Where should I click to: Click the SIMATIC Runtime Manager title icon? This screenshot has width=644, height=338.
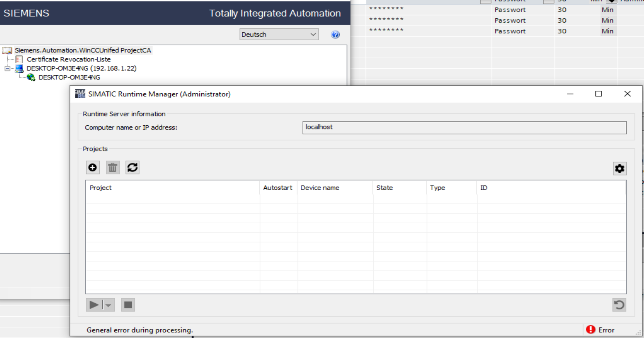(80, 94)
